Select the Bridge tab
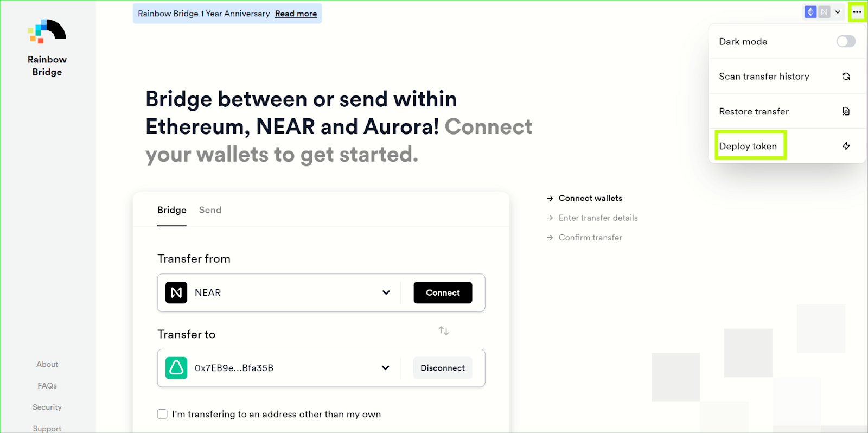 (172, 210)
